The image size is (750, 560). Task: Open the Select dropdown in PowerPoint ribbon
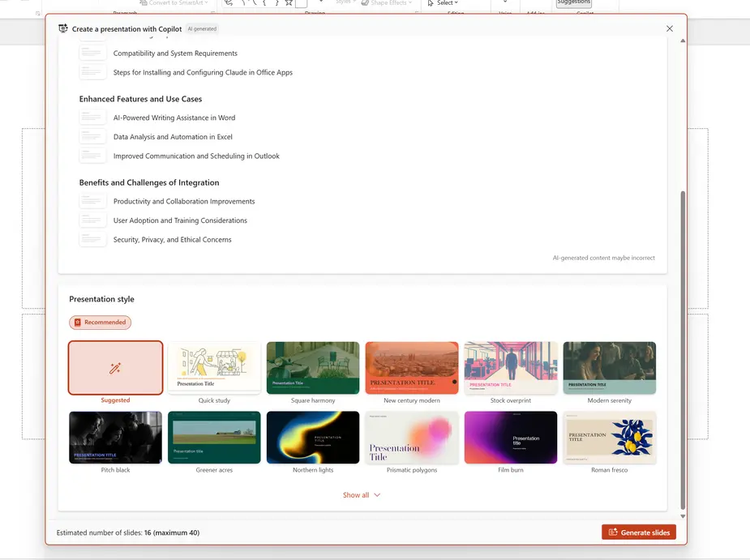tap(443, 3)
